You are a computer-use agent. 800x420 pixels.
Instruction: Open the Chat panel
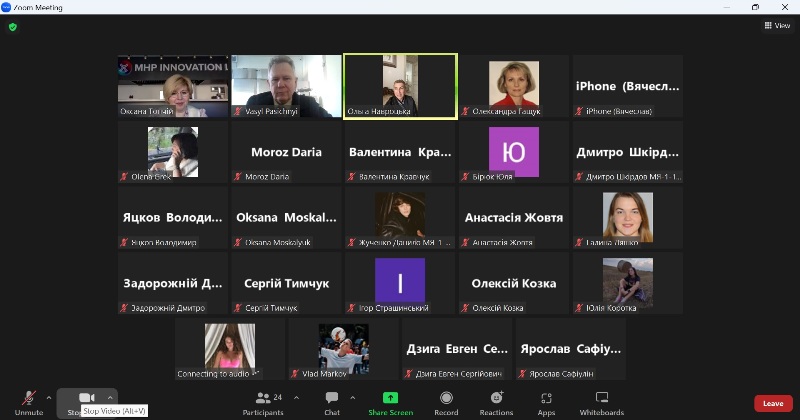(x=332, y=402)
